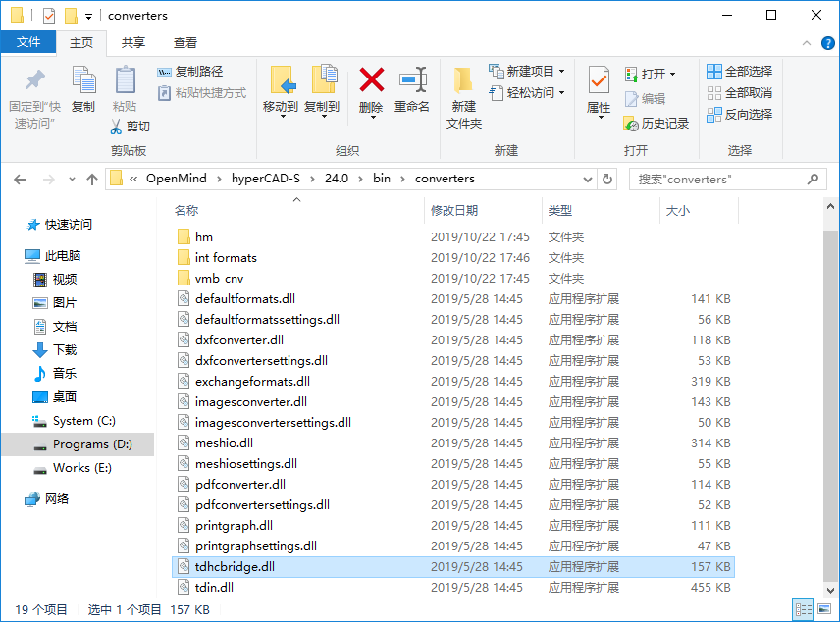Open the Open (打开) dropdown in the ribbon
Viewport: 840px width, 622px height.
pyautogui.click(x=673, y=74)
